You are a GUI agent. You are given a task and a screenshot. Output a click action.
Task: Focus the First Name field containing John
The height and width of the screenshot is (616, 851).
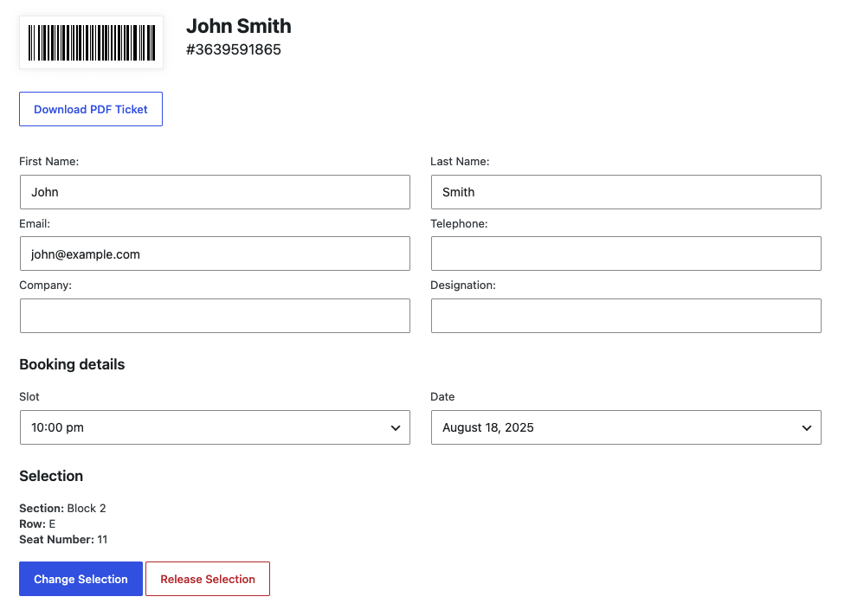point(215,192)
